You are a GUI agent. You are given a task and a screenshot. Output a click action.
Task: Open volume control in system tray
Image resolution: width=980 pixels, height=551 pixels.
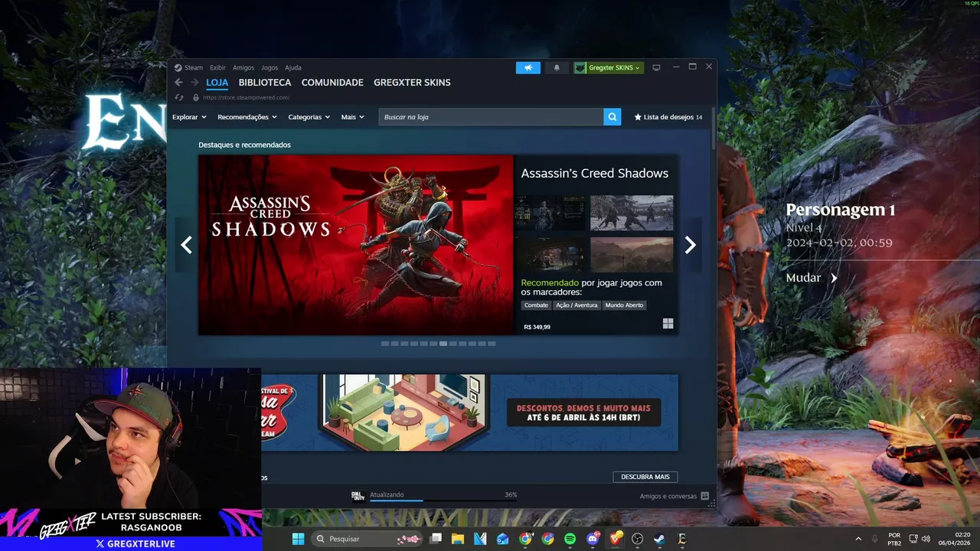click(926, 539)
